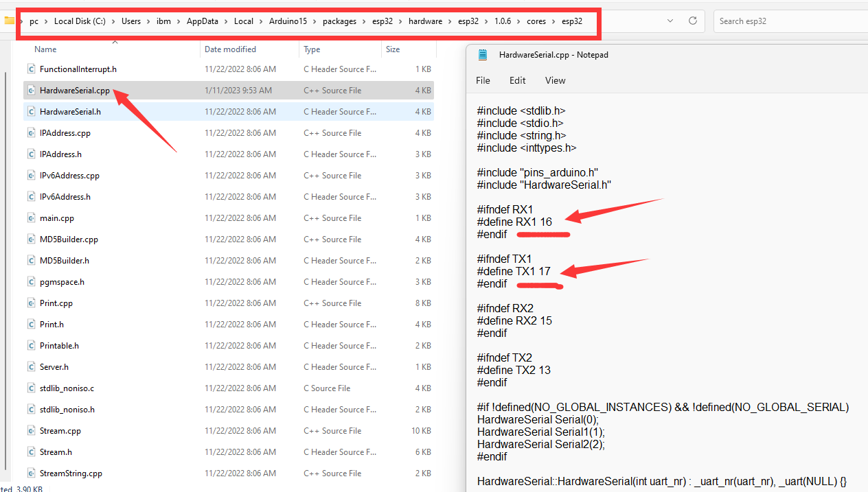868x492 pixels.
Task: Open the File menu in Notepad
Action: coord(483,80)
